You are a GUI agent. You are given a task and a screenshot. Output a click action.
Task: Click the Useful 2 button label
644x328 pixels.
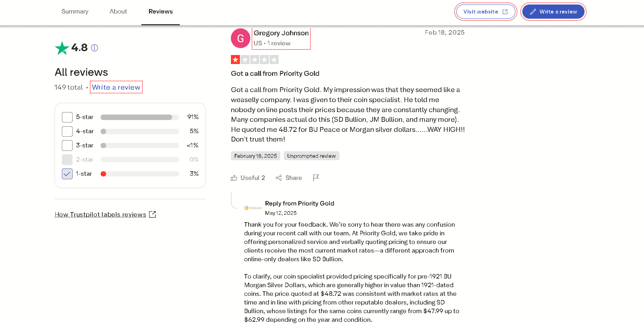[x=253, y=178]
